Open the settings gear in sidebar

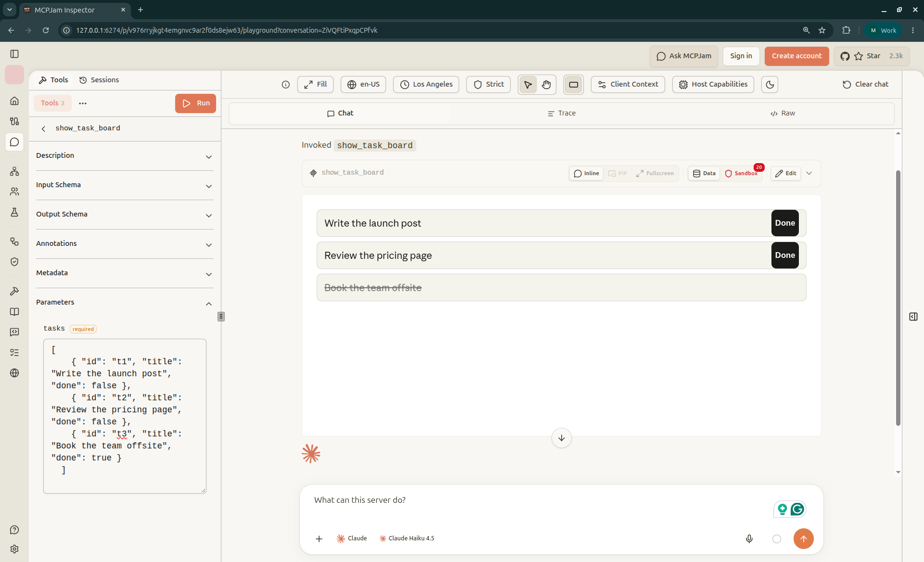14,549
